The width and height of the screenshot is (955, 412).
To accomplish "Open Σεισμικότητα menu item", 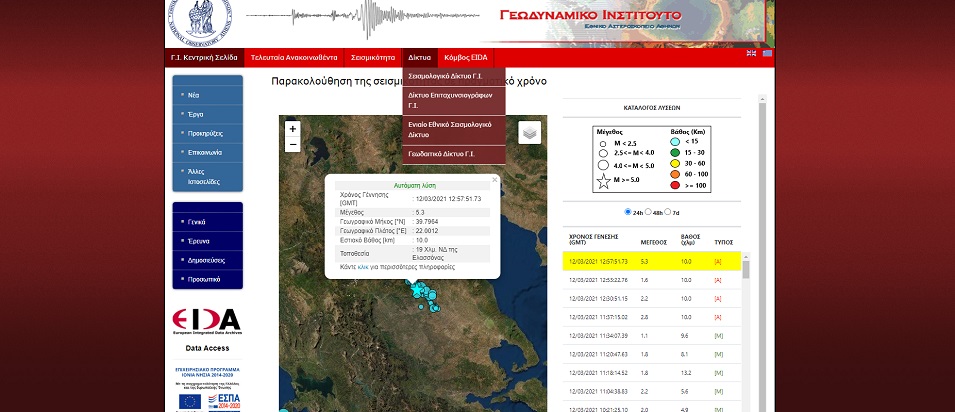I will (x=373, y=58).
